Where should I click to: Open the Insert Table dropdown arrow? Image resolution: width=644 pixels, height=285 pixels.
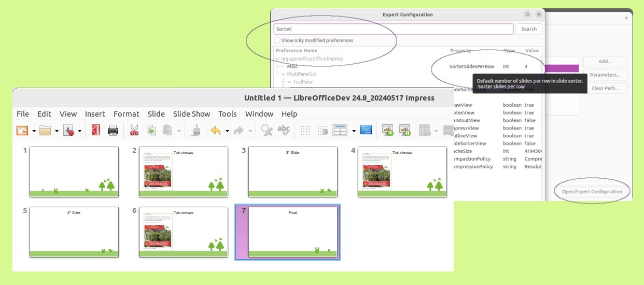tap(436, 131)
